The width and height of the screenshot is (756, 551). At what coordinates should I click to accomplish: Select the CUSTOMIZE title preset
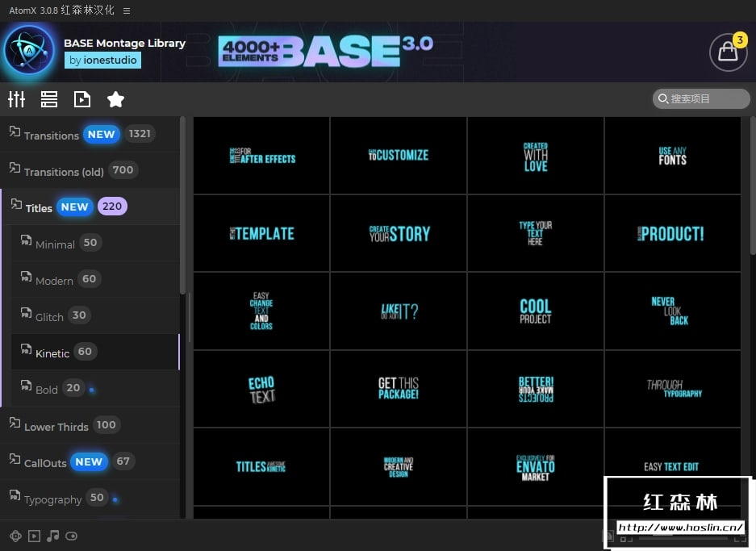click(399, 155)
